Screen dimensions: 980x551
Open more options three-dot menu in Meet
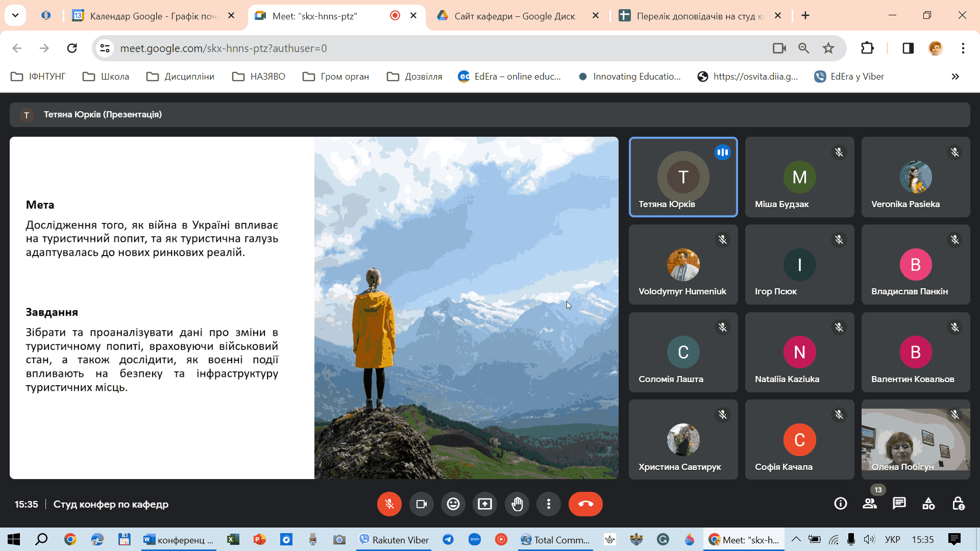click(x=549, y=504)
